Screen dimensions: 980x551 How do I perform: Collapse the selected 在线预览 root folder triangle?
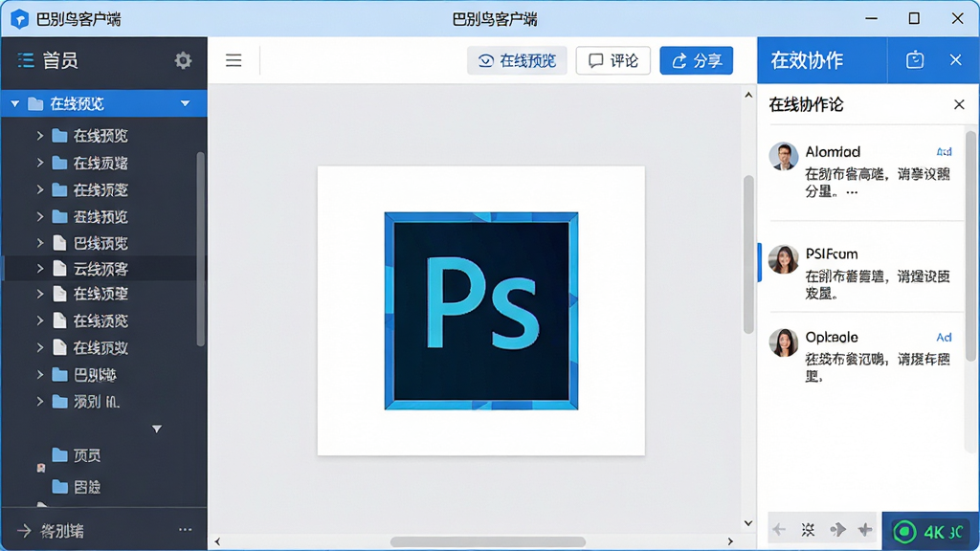pos(15,103)
